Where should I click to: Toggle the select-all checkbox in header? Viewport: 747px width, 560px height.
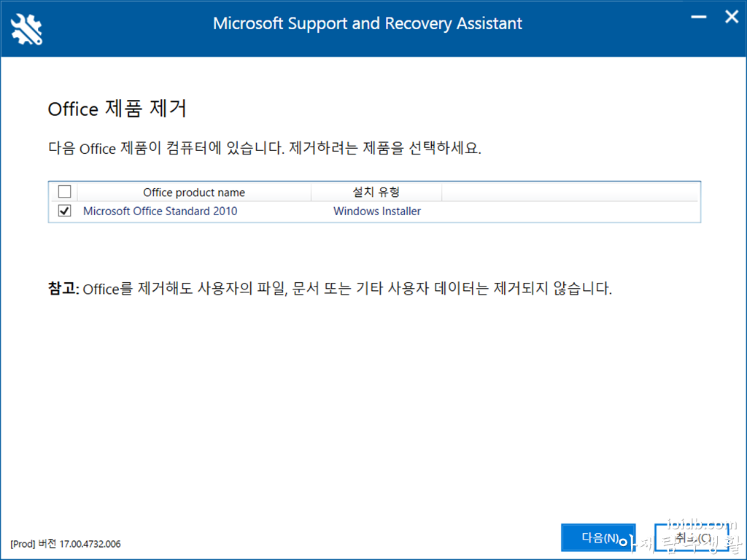pos(64,192)
